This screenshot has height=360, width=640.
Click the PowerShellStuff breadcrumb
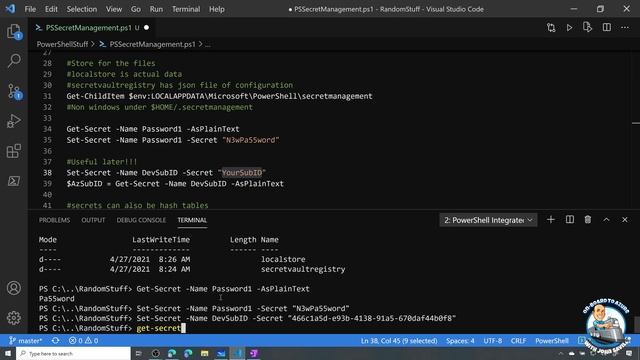click(62, 44)
